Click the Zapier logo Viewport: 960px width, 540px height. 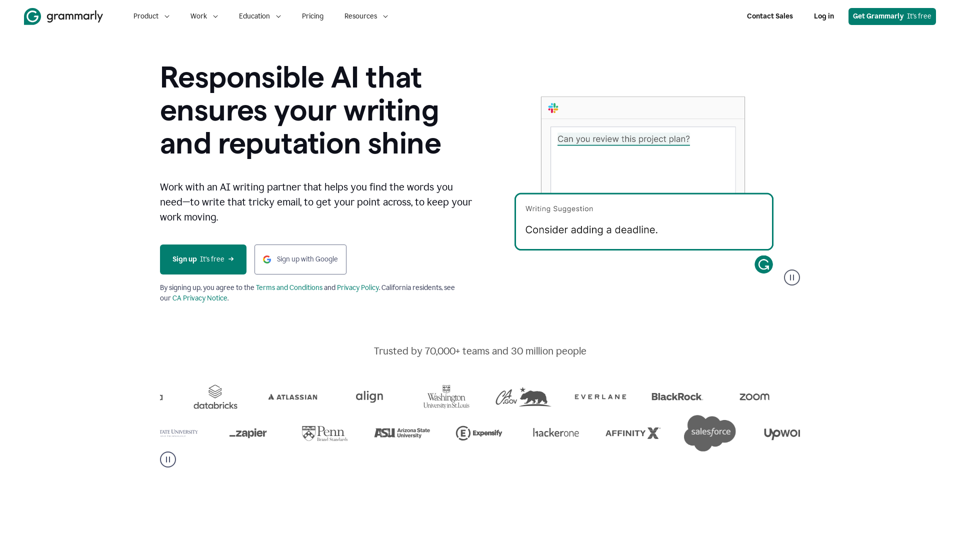248,433
